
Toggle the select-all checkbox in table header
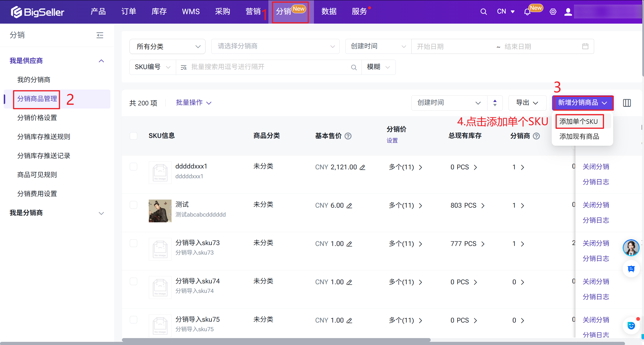tap(133, 136)
